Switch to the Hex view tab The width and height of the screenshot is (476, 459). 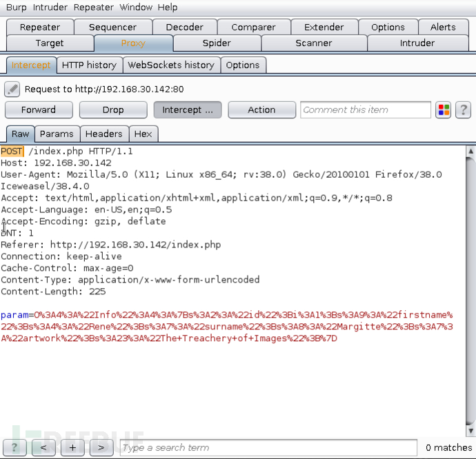pyautogui.click(x=143, y=134)
